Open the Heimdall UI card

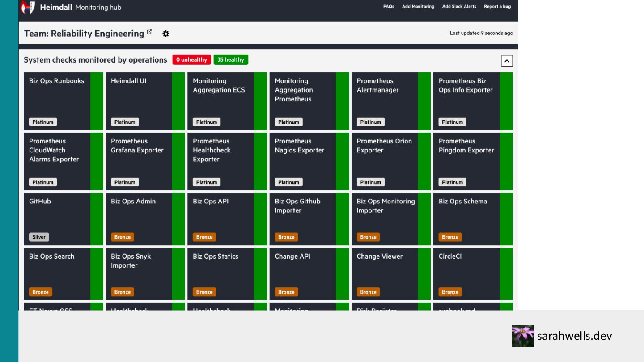(x=145, y=101)
